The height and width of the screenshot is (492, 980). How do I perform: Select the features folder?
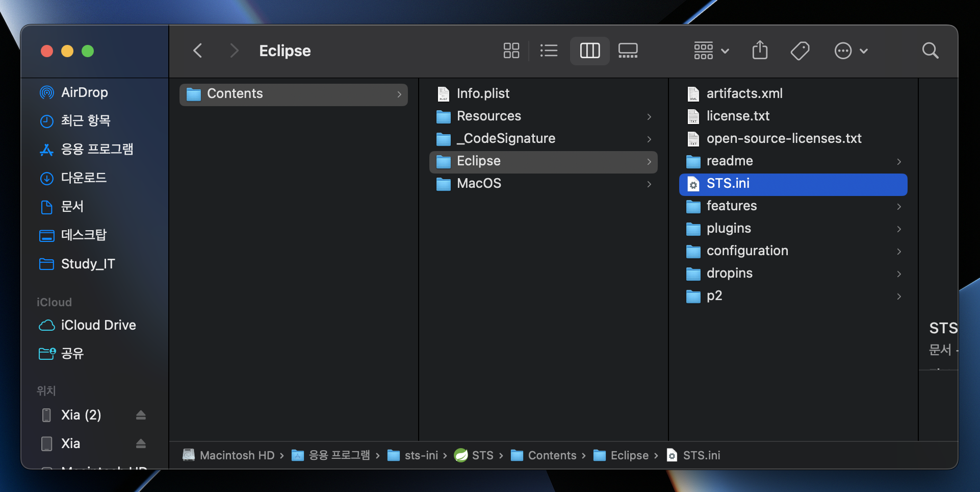793,206
